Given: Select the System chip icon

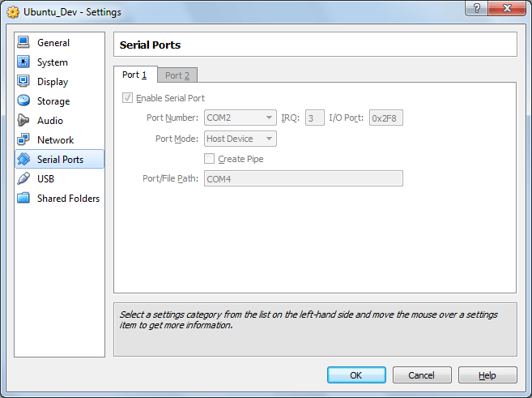Looking at the screenshot, I should (x=23, y=62).
